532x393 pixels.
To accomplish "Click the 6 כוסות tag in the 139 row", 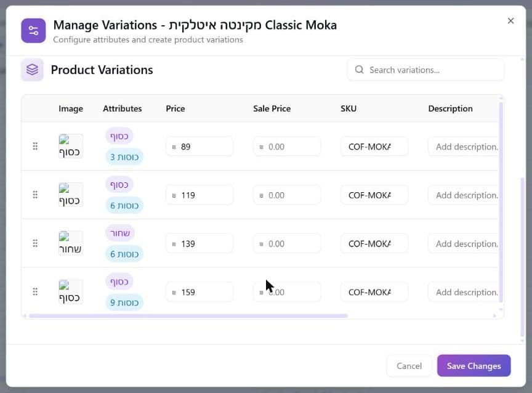I will pyautogui.click(x=124, y=254).
